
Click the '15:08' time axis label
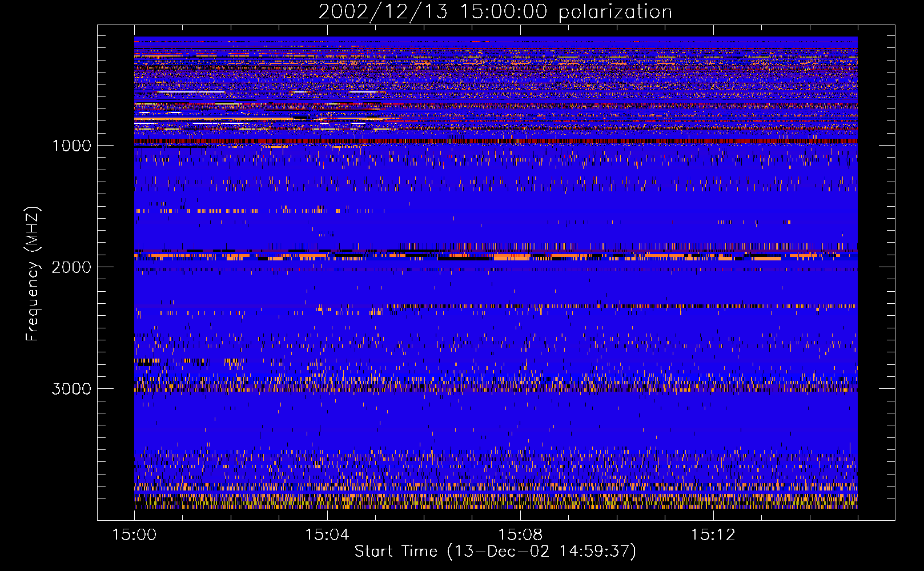pos(520,535)
